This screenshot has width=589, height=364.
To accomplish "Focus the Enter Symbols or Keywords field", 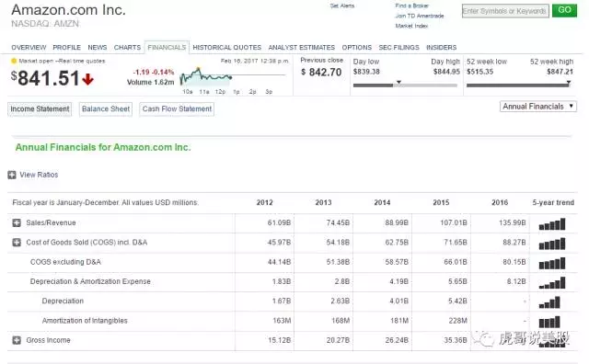I will click(505, 11).
